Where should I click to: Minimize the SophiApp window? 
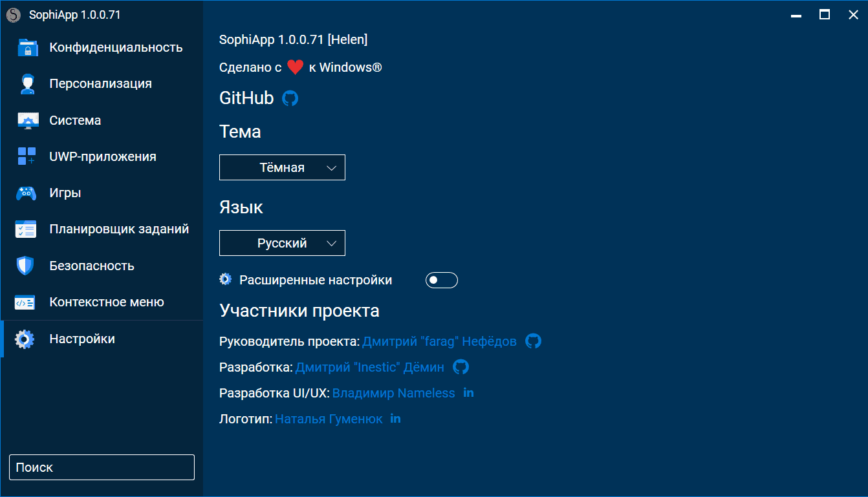point(796,15)
